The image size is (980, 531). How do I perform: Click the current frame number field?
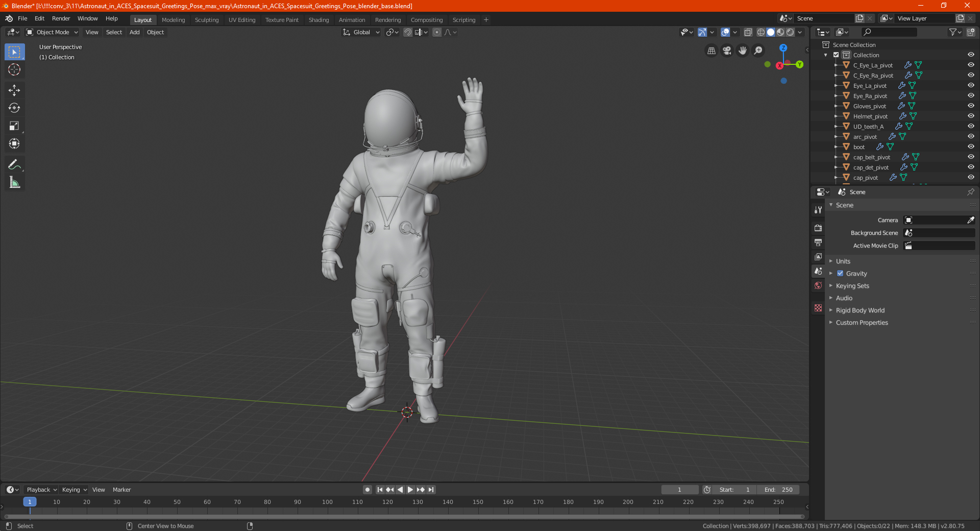click(679, 490)
